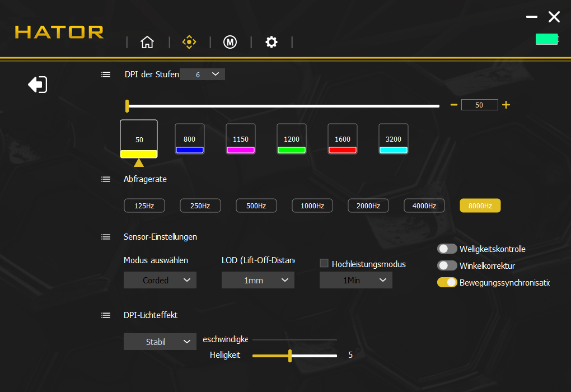Viewport: 571px width, 392px height.
Task: Click the Abfragerate heading
Action: tap(145, 179)
